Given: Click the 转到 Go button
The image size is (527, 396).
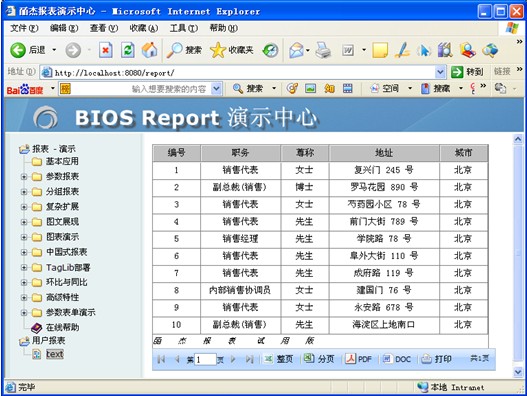Looking at the screenshot, I should 467,72.
